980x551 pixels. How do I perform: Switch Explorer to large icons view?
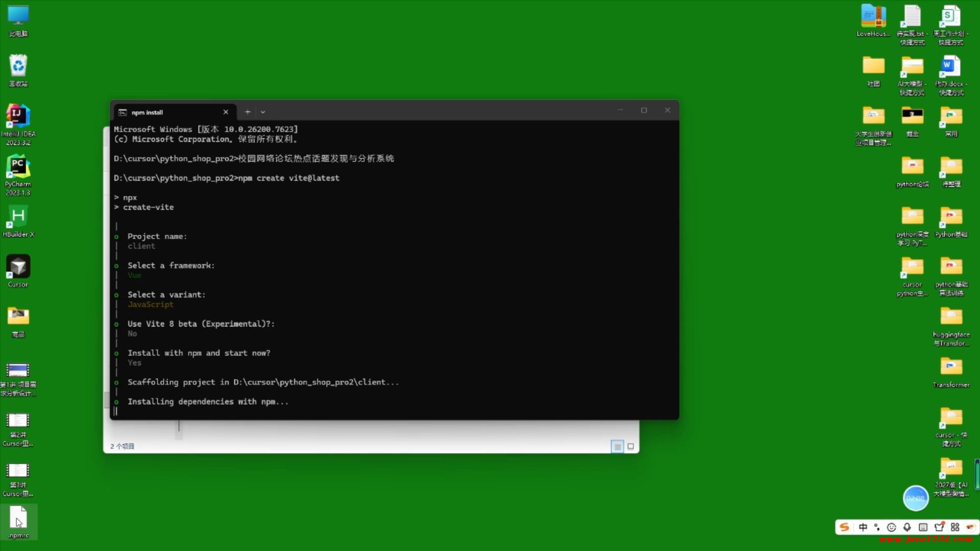click(x=631, y=446)
